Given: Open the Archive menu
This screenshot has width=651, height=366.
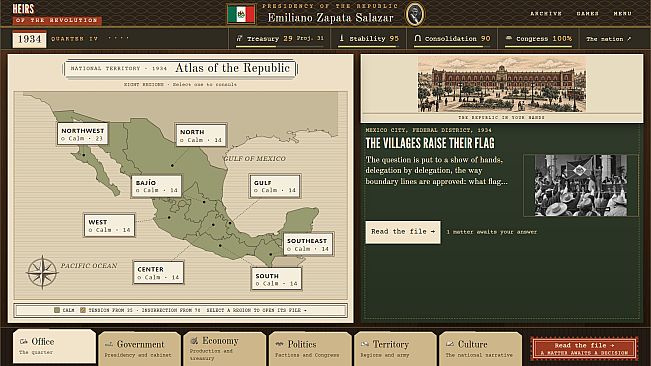Looking at the screenshot, I should point(546,14).
